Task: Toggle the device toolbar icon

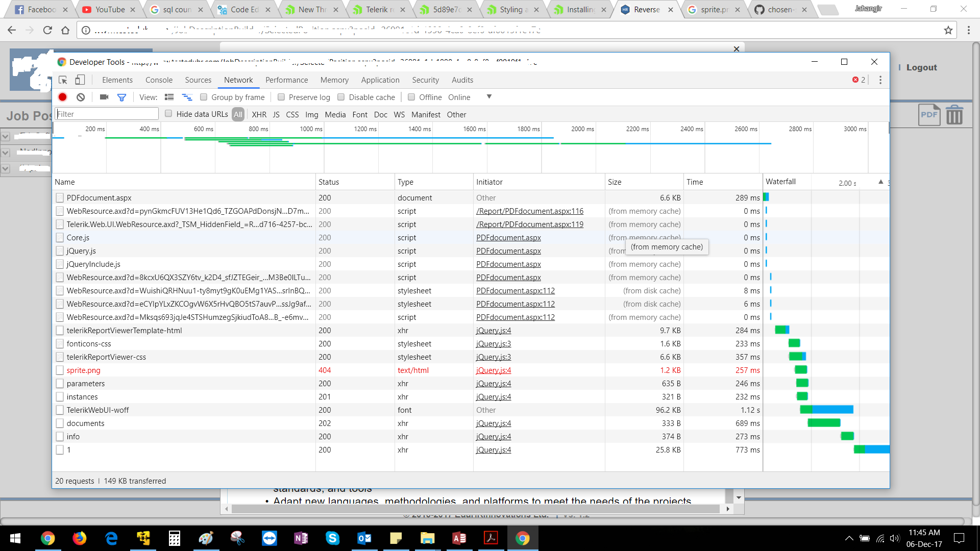Action: click(80, 80)
